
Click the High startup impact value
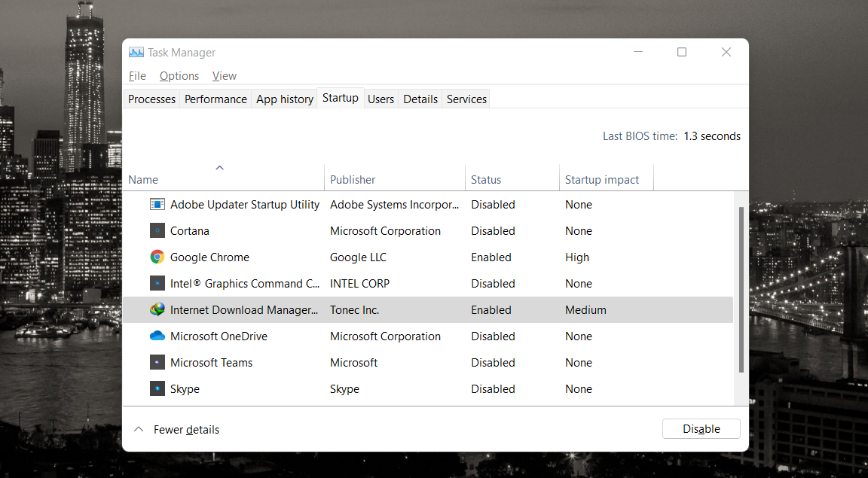pyautogui.click(x=577, y=257)
